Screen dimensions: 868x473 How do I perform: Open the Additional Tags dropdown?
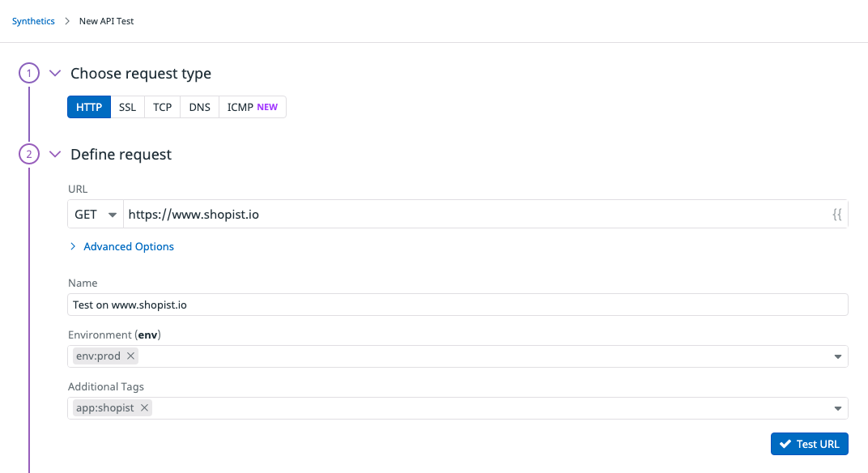pos(838,408)
